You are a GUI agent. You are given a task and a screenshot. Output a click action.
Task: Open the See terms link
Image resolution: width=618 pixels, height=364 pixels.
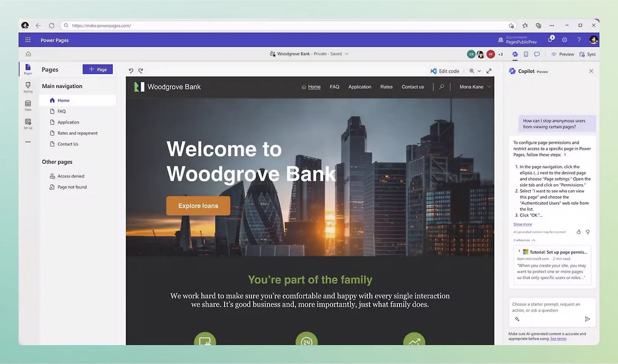click(558, 339)
